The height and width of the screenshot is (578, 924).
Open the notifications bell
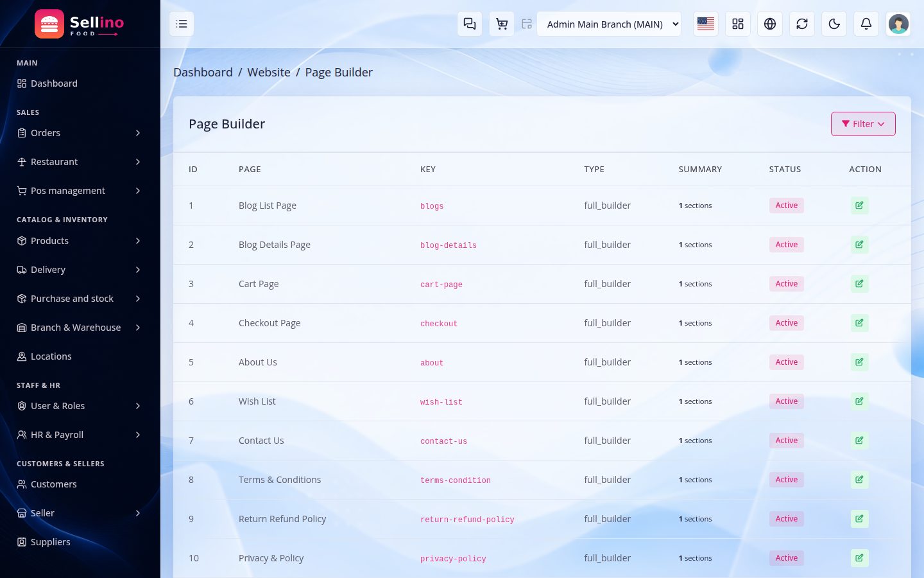pyautogui.click(x=866, y=24)
